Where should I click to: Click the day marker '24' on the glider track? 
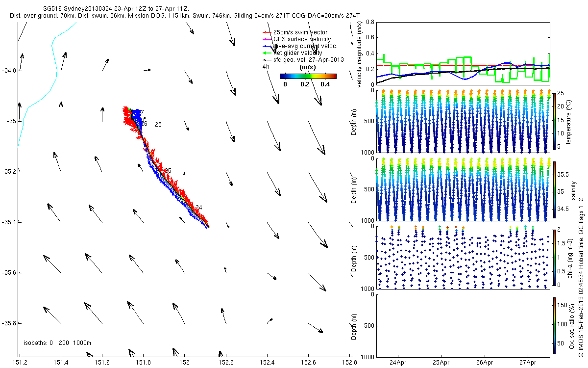click(199, 208)
